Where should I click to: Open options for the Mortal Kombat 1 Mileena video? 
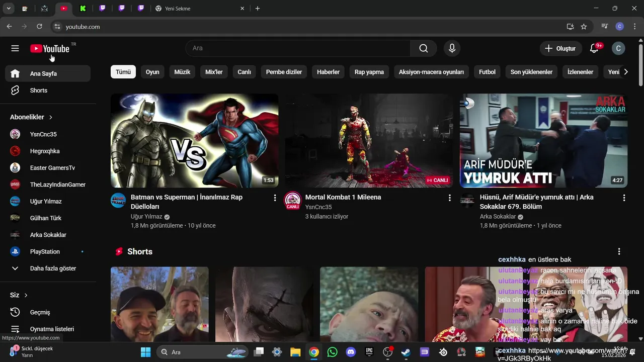coord(449,198)
